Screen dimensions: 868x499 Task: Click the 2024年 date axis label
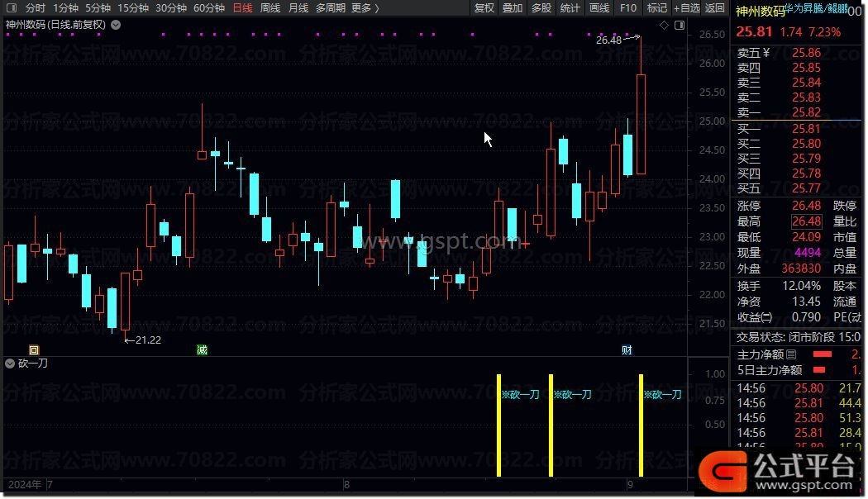[25, 485]
